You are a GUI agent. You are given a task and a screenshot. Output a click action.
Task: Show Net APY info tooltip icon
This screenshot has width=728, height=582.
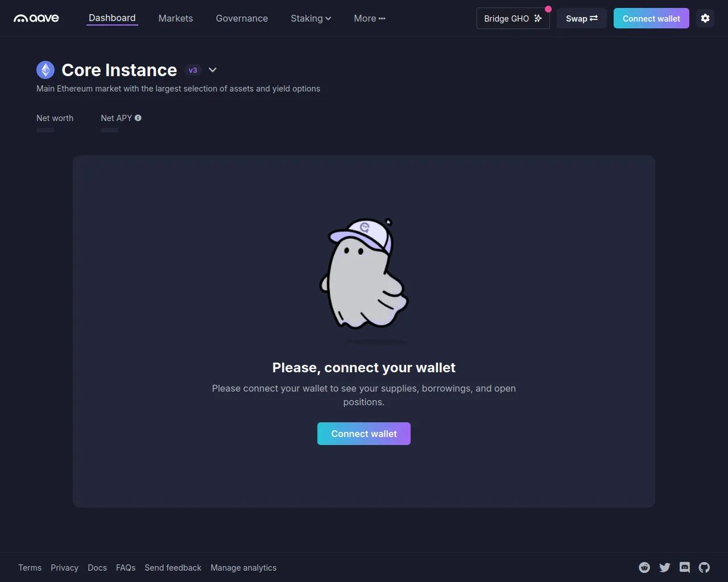coord(138,118)
